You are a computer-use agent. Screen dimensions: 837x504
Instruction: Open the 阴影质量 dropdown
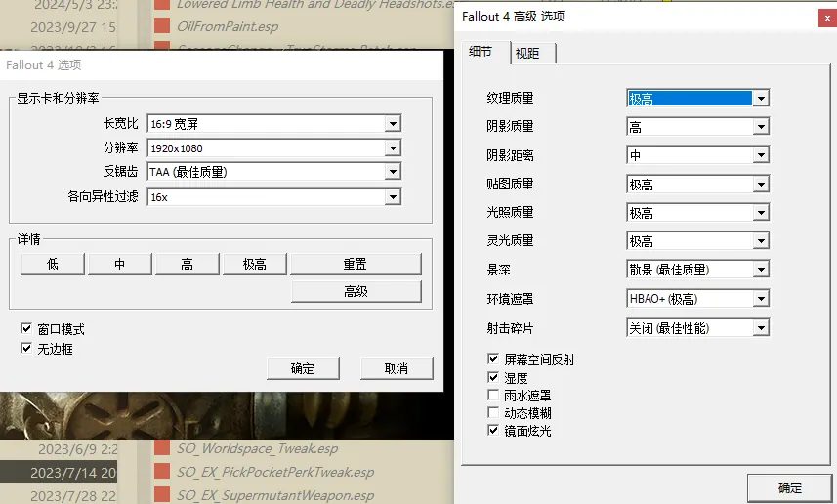click(697, 127)
